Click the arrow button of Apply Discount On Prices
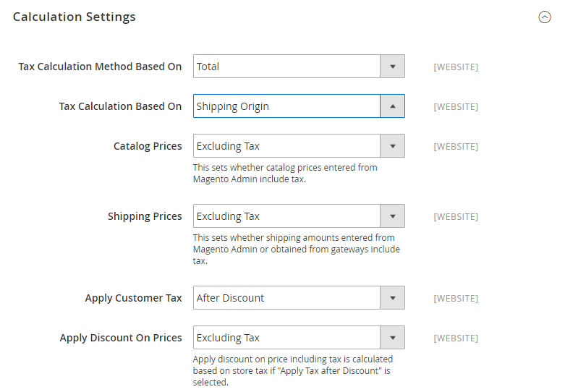 [392, 338]
